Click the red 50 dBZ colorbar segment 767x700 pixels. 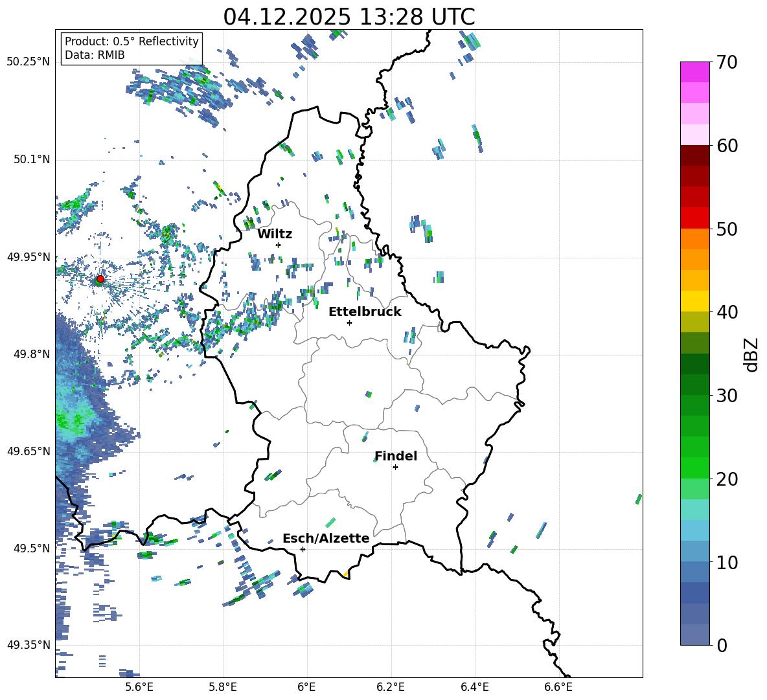[695, 218]
